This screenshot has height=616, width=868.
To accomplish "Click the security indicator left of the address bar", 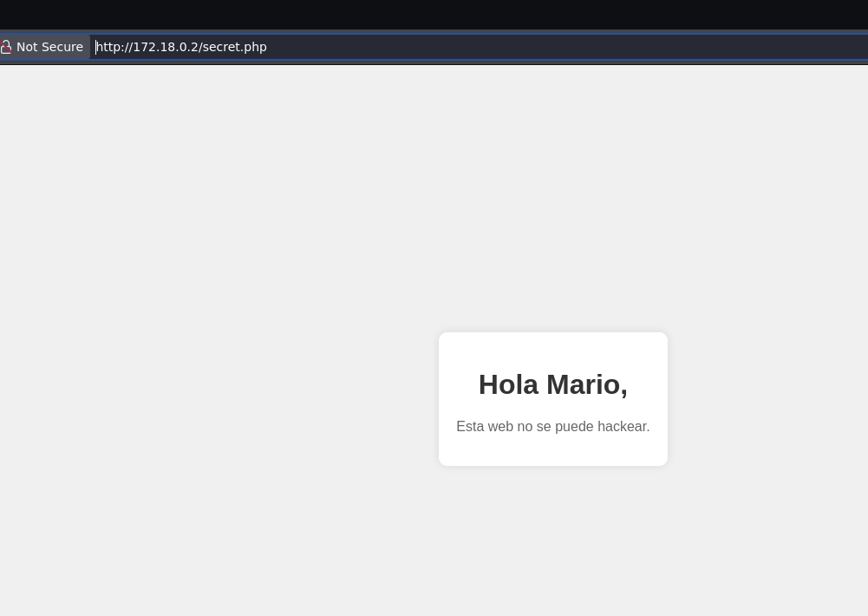I will pos(7,46).
